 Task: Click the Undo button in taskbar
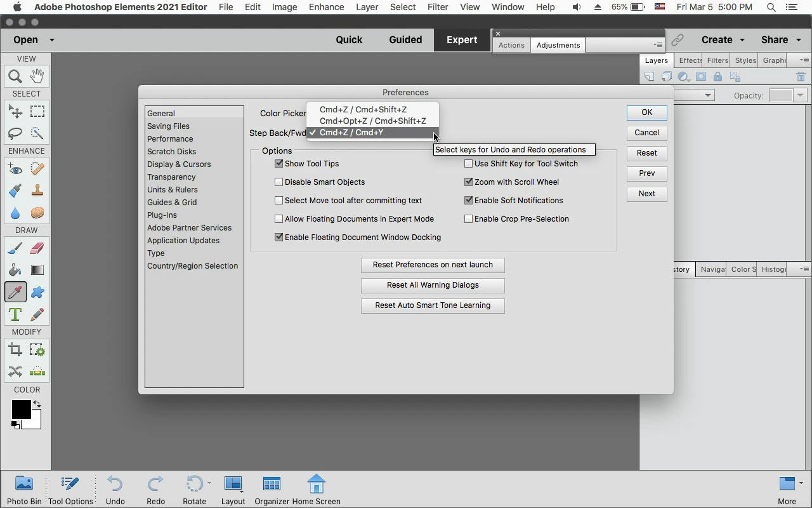point(115,490)
